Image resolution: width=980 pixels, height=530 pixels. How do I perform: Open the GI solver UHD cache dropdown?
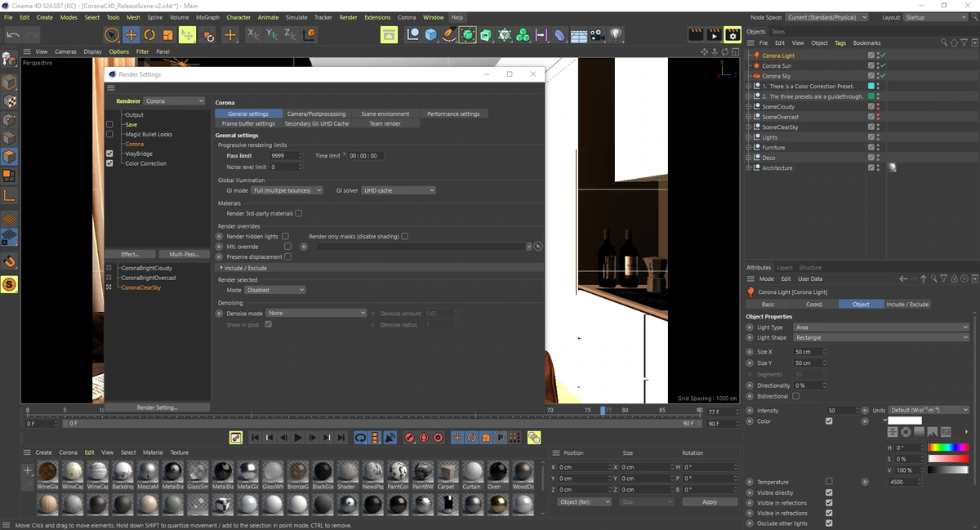pos(399,190)
